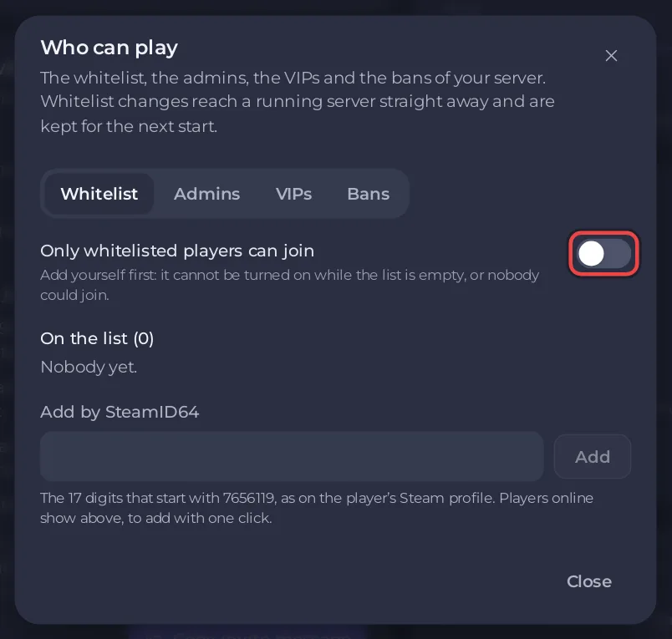Open the VIPs tab

293,194
